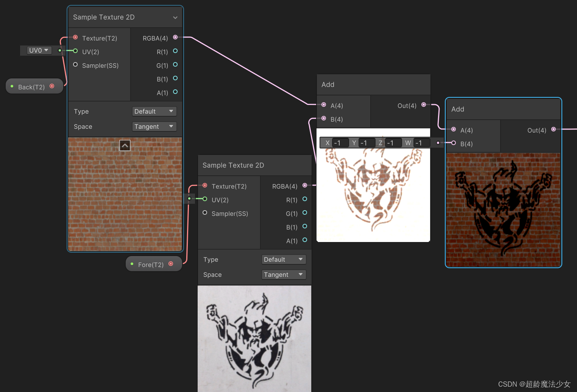The image size is (577, 392).
Task: Open the UV0 channel dropdown
Action: tap(39, 50)
